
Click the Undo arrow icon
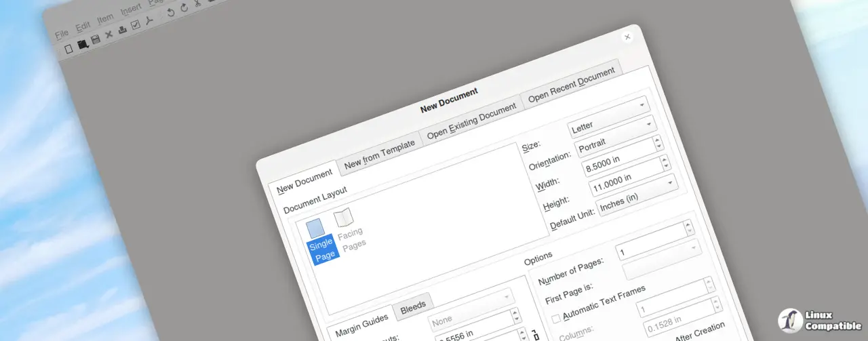[171, 12]
